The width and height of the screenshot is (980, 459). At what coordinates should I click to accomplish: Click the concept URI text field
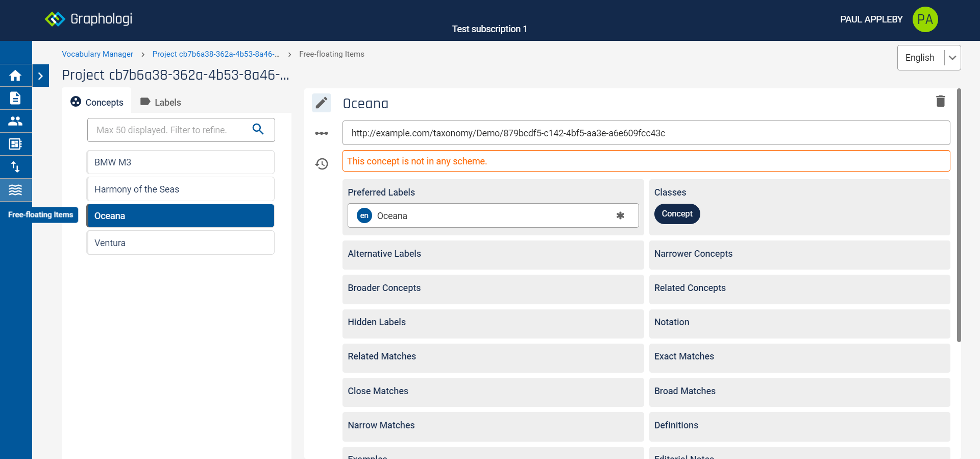(x=646, y=133)
